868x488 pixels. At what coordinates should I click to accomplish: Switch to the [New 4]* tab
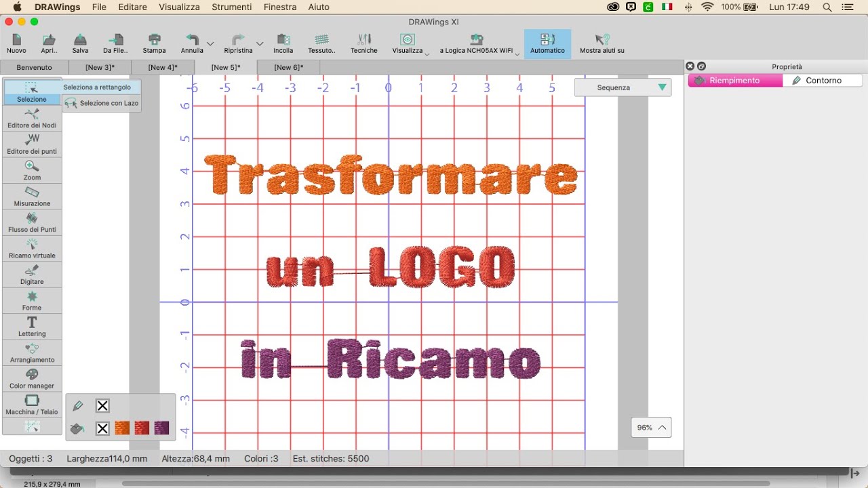coord(163,67)
